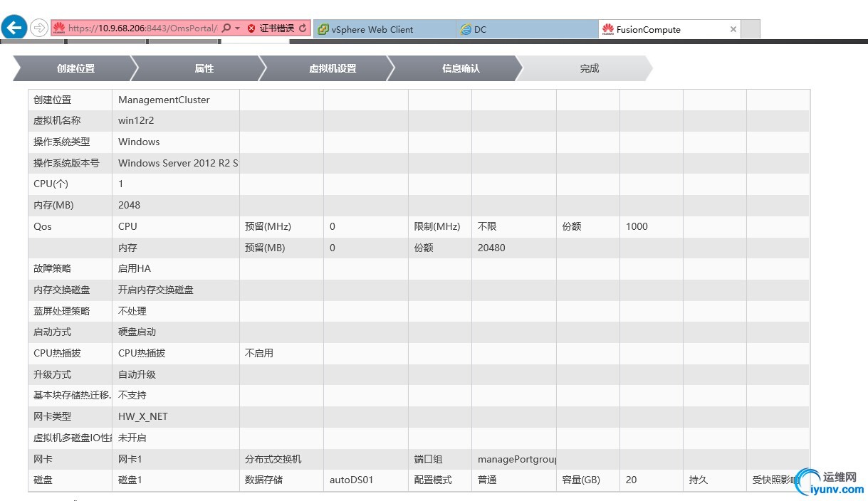Click the browser back arrow button
868x501 pixels.
14,28
